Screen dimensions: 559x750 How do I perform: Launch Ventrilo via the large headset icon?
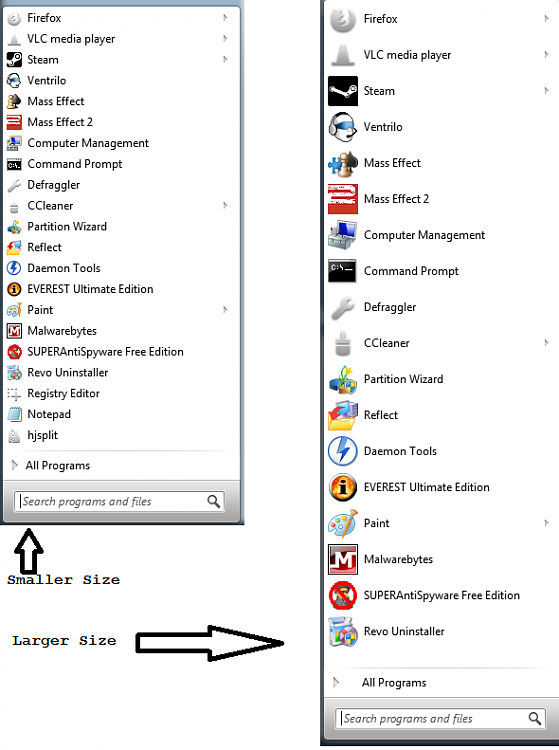343,127
